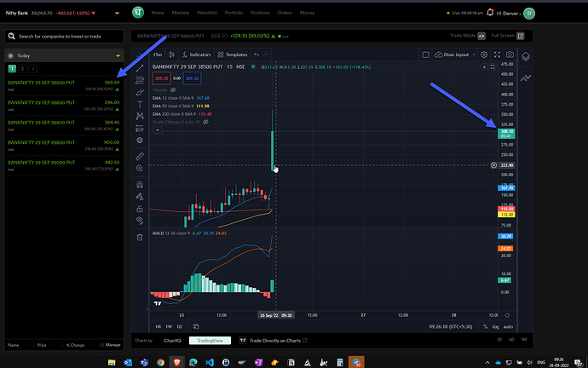Set 1D date range
The height and width of the screenshot is (368, 588).
tap(179, 327)
